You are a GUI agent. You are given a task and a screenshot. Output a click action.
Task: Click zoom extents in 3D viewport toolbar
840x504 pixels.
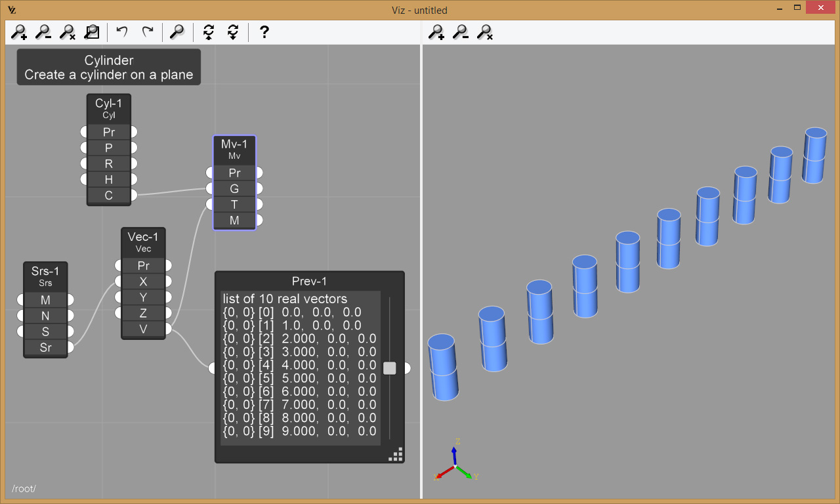[x=485, y=32]
